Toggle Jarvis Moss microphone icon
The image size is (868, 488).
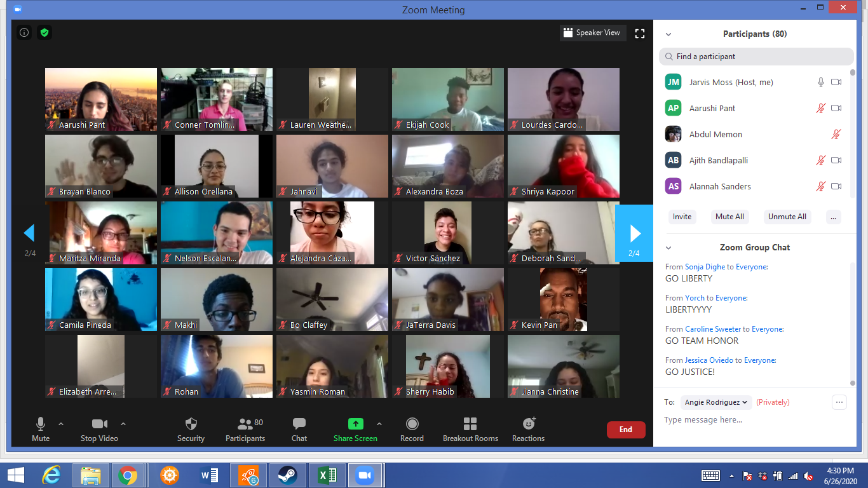point(821,82)
